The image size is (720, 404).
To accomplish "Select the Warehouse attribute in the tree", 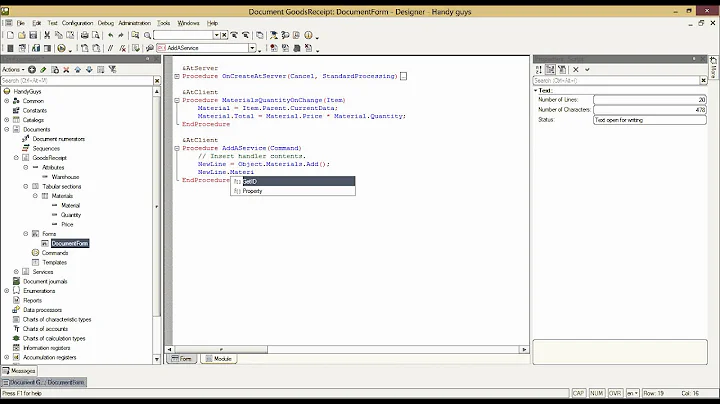I will click(x=65, y=177).
